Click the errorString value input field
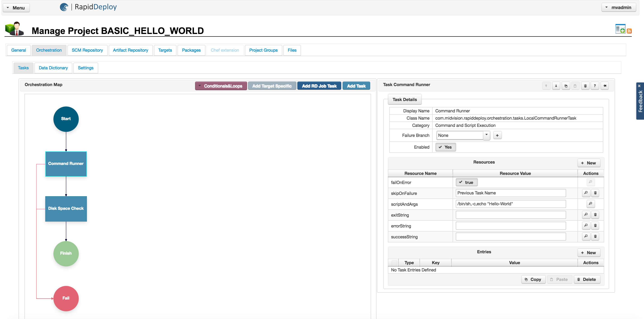Viewport: 644px width, 319px height. click(511, 226)
